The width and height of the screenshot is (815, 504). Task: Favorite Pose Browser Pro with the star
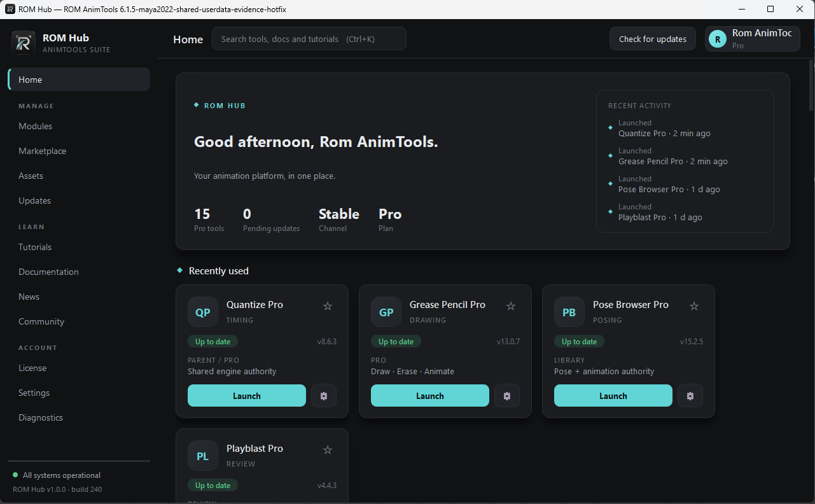tap(694, 306)
